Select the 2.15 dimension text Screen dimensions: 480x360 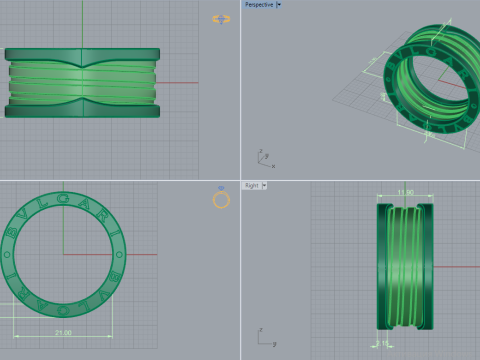point(382,343)
